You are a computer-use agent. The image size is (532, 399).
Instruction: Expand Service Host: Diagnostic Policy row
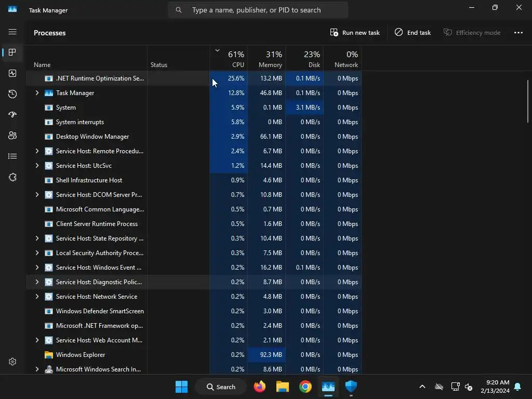37,282
